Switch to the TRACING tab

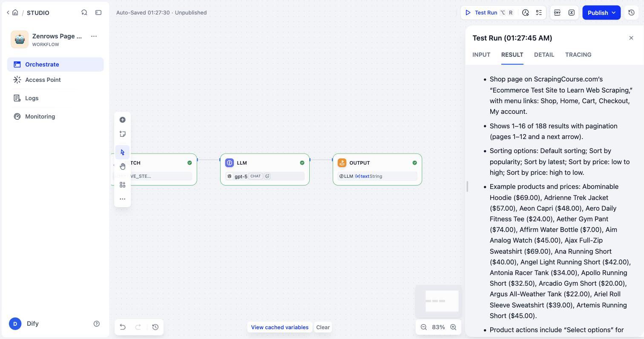pyautogui.click(x=578, y=55)
